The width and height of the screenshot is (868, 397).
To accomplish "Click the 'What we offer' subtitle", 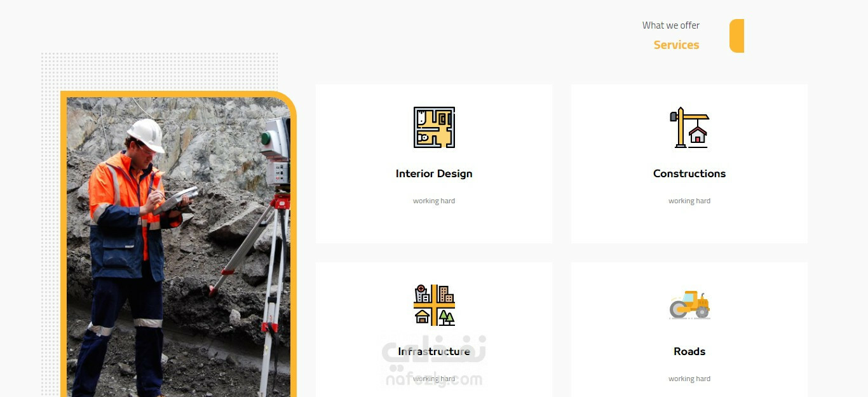I will 670,25.
